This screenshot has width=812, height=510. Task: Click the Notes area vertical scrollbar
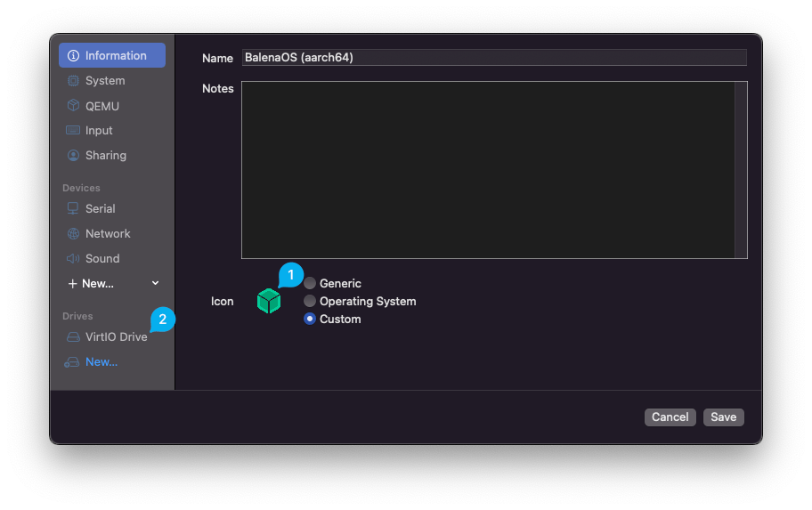click(741, 170)
